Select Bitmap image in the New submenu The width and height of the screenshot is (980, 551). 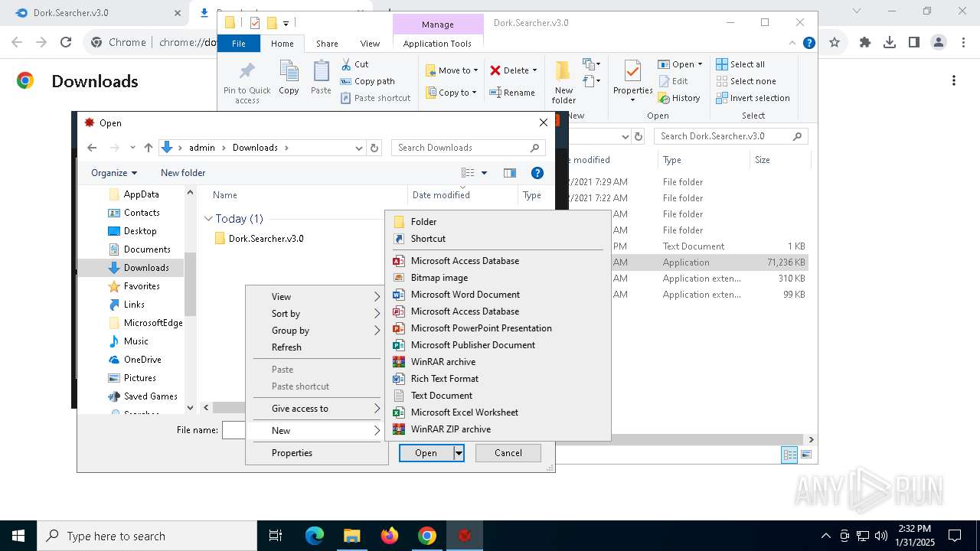(439, 278)
